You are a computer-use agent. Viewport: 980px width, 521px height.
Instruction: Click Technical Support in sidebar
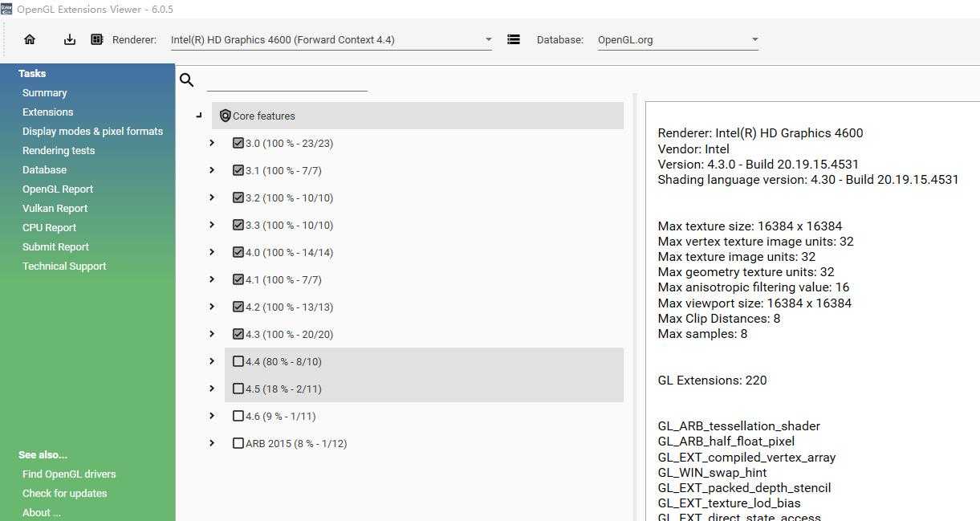pos(64,267)
